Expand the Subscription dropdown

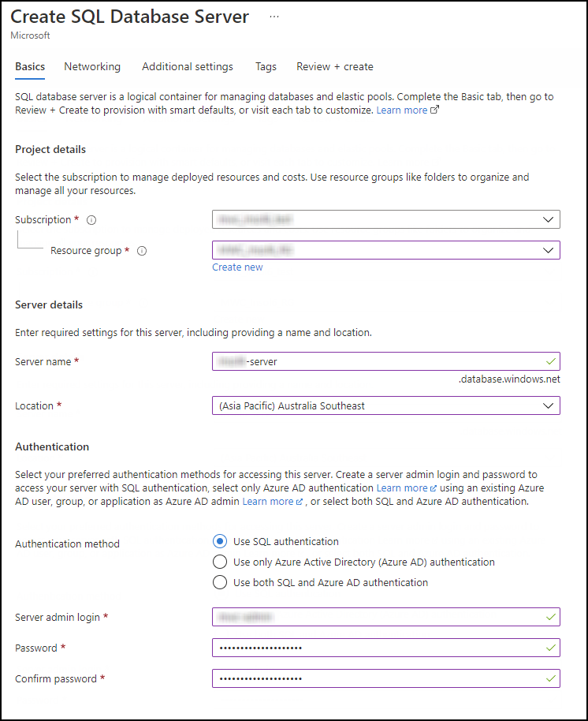[386, 219]
